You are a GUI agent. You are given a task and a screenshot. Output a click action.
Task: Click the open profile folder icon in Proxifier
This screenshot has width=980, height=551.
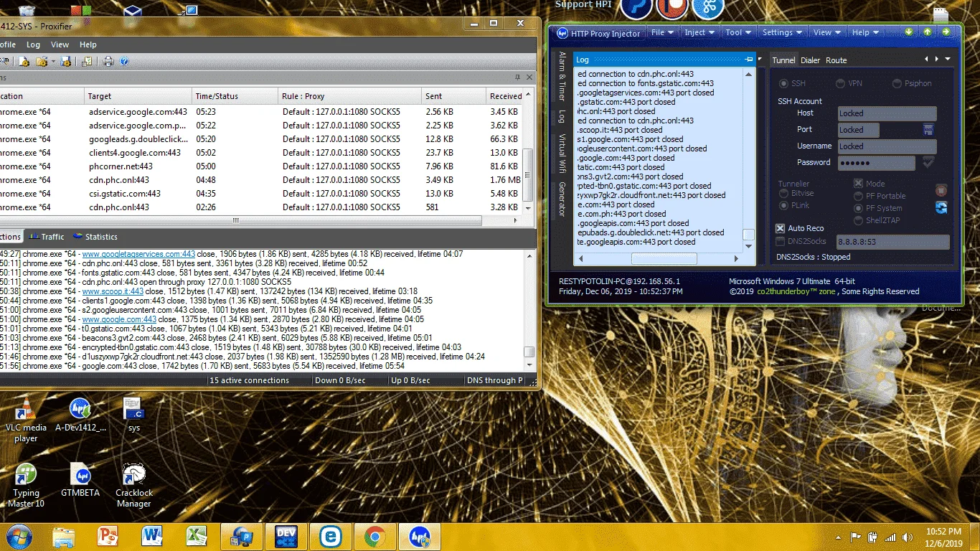(x=42, y=62)
